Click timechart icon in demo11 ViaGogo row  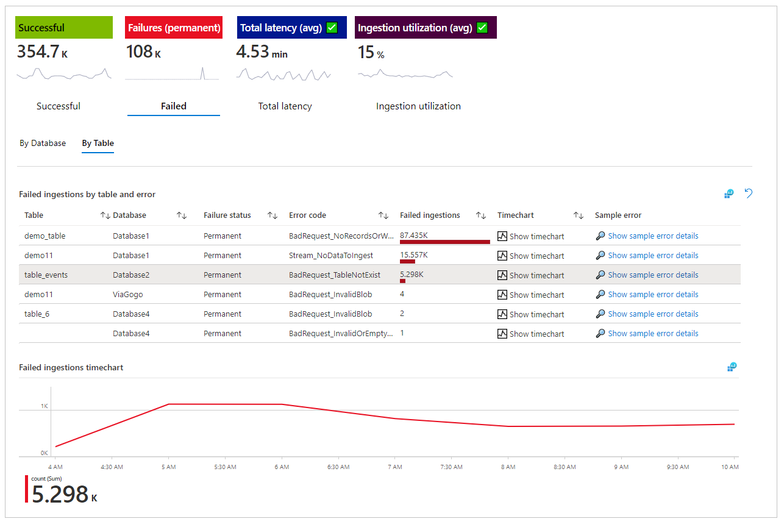coord(502,294)
